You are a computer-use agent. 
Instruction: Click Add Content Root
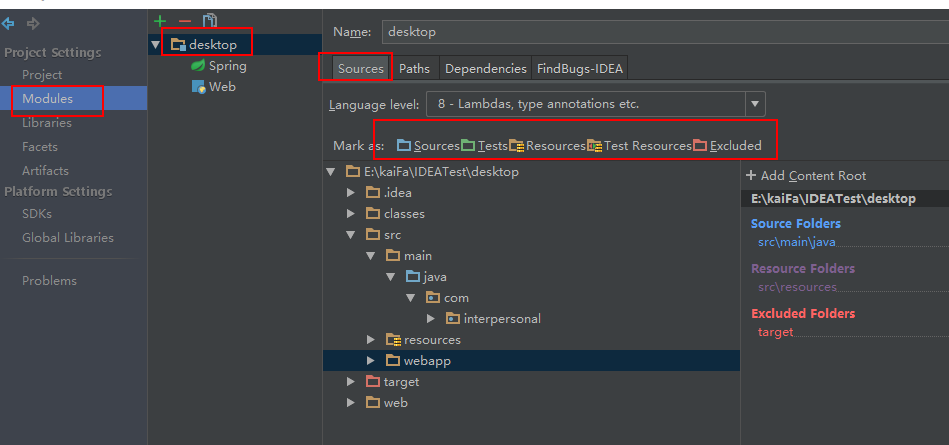806,176
